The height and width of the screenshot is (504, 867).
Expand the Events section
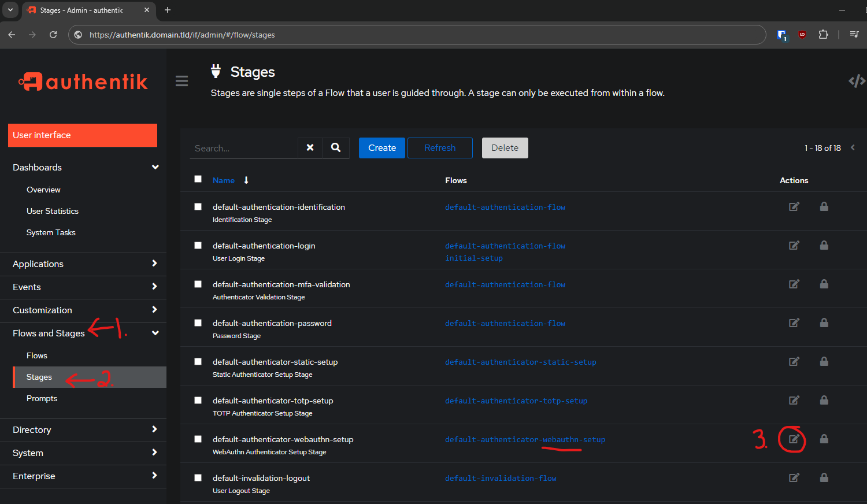pos(83,287)
